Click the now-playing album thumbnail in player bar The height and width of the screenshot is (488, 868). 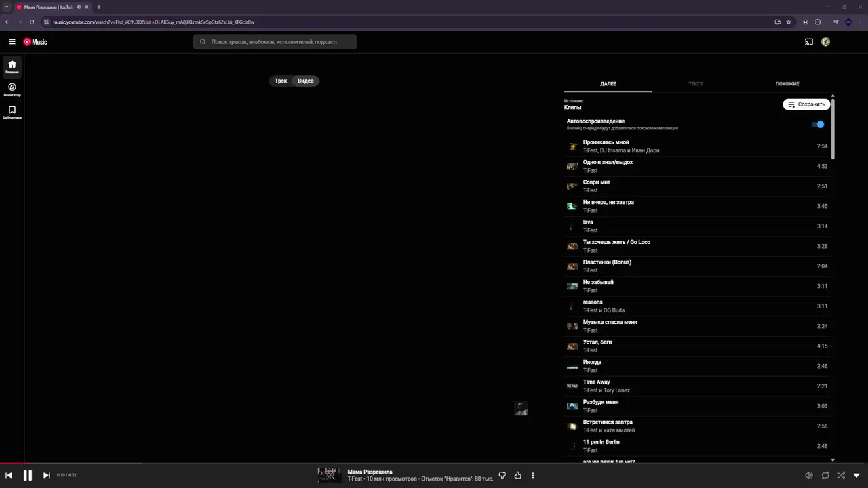pos(330,475)
